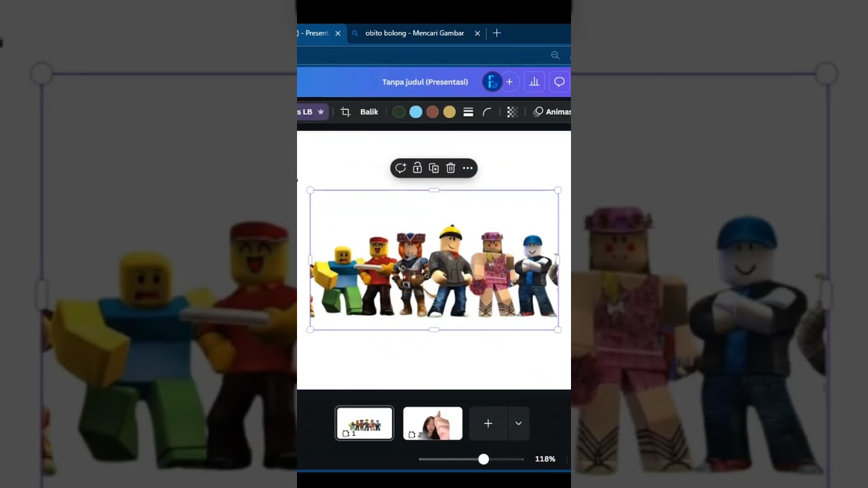Open the comments speech bubble icon
868x488 pixels.
[x=559, y=82]
